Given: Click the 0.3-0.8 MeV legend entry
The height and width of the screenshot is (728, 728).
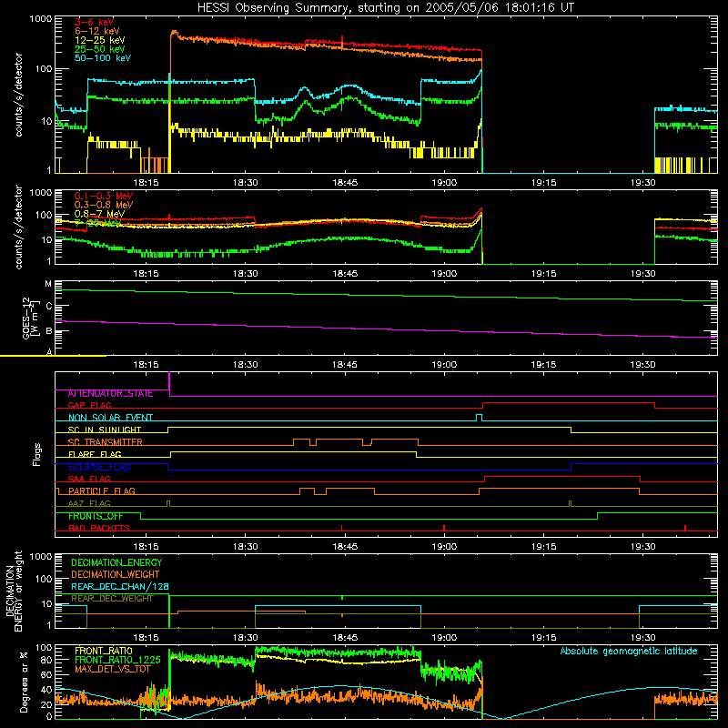Looking at the screenshot, I should [104, 205].
